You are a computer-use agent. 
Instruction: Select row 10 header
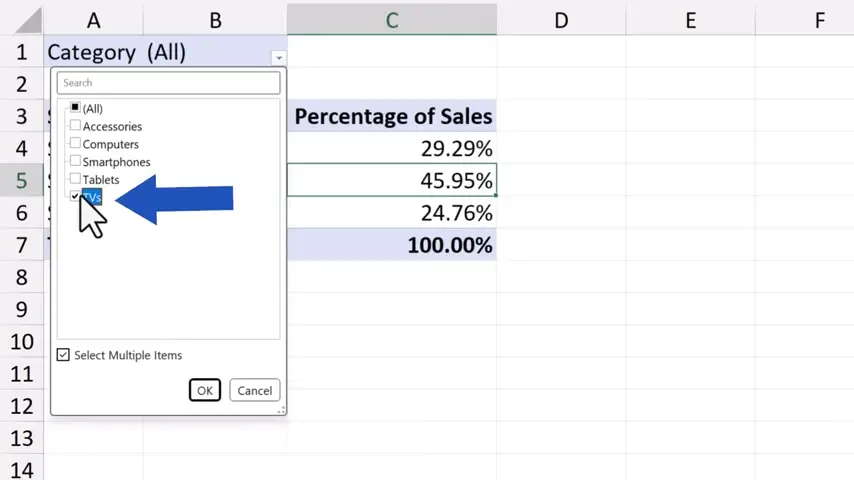pos(21,342)
